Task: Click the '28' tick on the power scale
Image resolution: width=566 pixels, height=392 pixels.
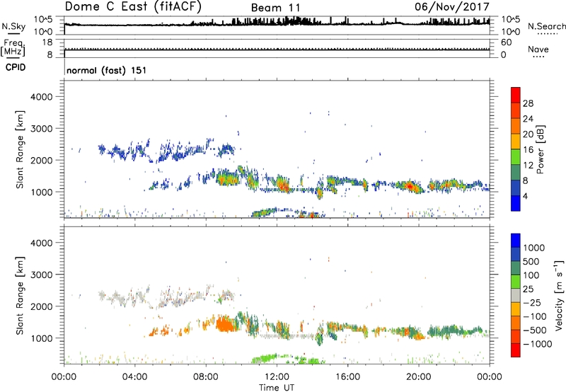Action: coord(528,103)
